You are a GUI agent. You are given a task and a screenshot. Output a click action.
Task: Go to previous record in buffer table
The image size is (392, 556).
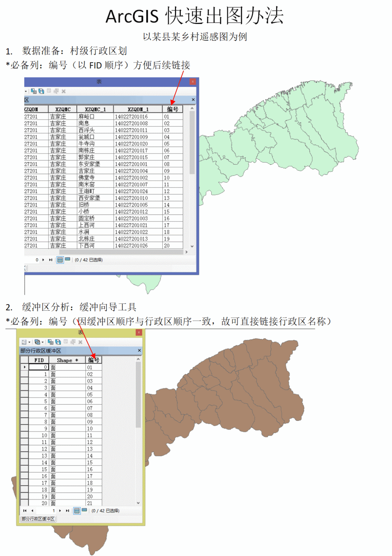point(32,511)
